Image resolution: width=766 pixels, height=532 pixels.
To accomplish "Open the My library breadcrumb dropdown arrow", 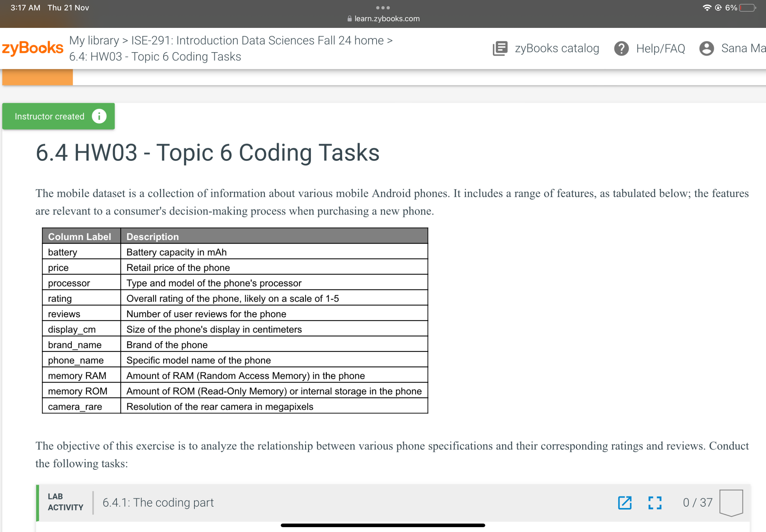I will (125, 40).
